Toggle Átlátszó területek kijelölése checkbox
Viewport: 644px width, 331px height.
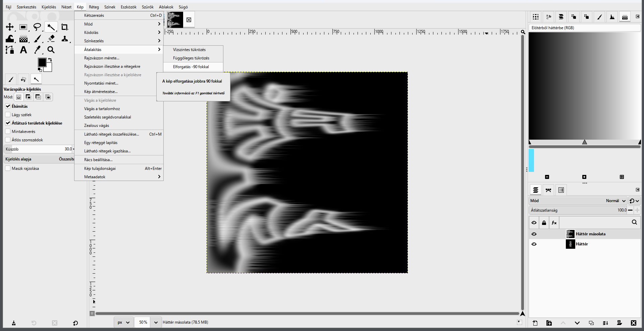[x=8, y=123]
